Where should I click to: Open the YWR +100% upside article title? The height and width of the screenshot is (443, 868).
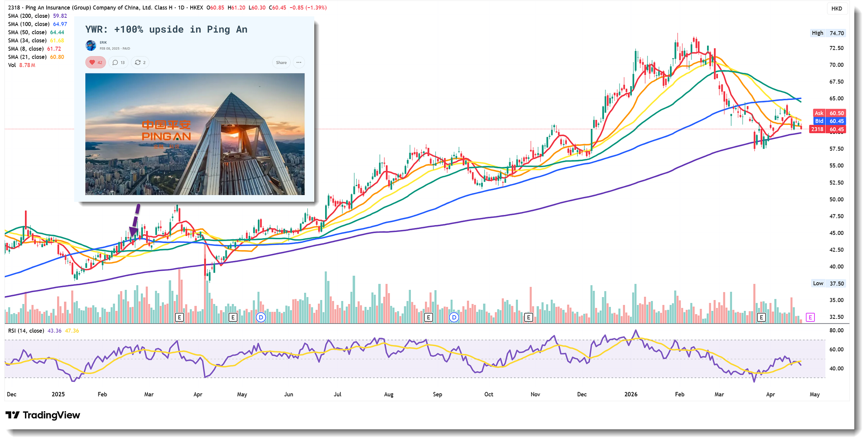(166, 29)
